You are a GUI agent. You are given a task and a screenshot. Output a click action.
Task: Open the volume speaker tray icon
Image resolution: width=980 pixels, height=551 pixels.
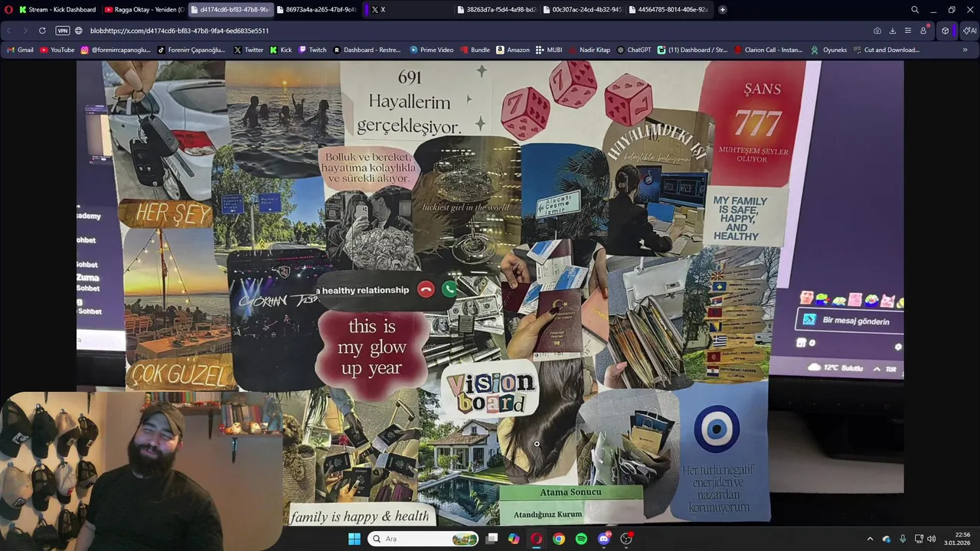[933, 539]
